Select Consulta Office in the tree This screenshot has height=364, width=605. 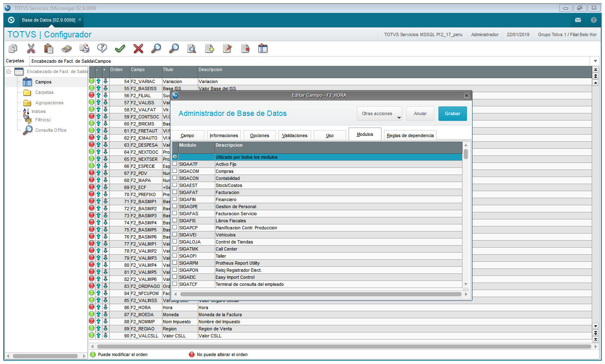point(51,130)
